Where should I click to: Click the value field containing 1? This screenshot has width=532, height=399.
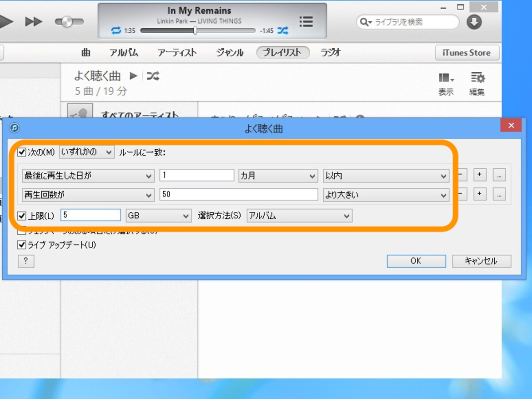[197, 175]
